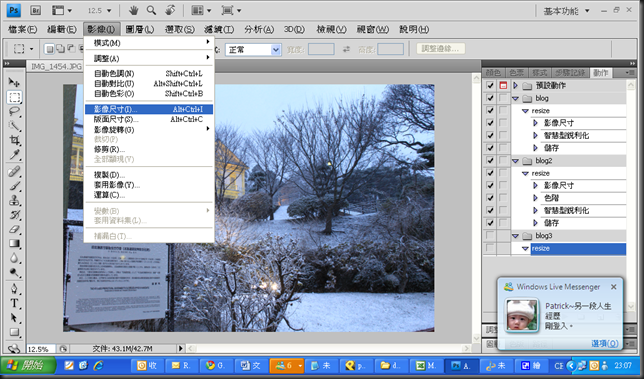The image size is (644, 379).
Task: Select the Lasso tool
Action: tap(14, 111)
